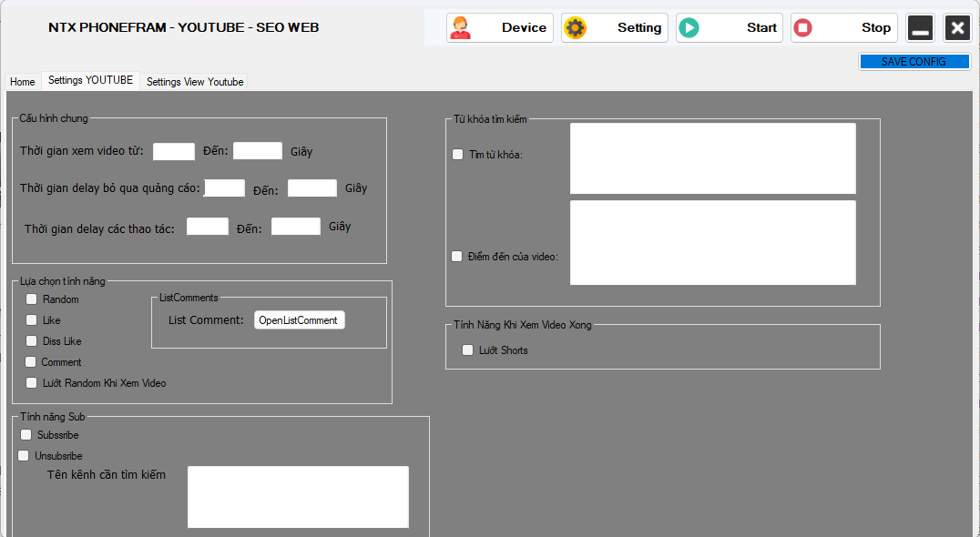Toggle the Diss Like checkbox
The width and height of the screenshot is (980, 537).
32,340
